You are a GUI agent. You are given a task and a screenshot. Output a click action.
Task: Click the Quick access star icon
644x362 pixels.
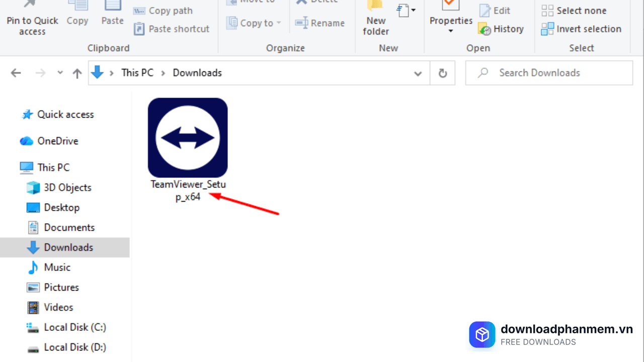tap(27, 115)
